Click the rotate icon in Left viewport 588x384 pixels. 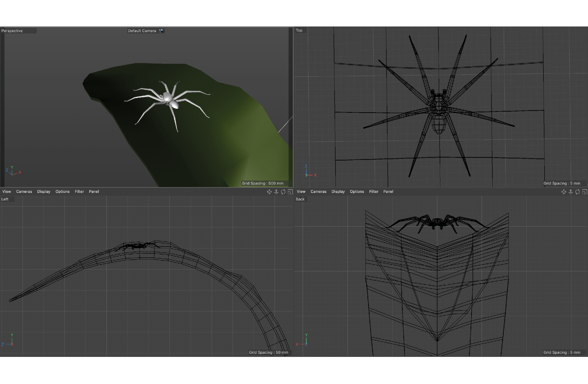[x=283, y=192]
